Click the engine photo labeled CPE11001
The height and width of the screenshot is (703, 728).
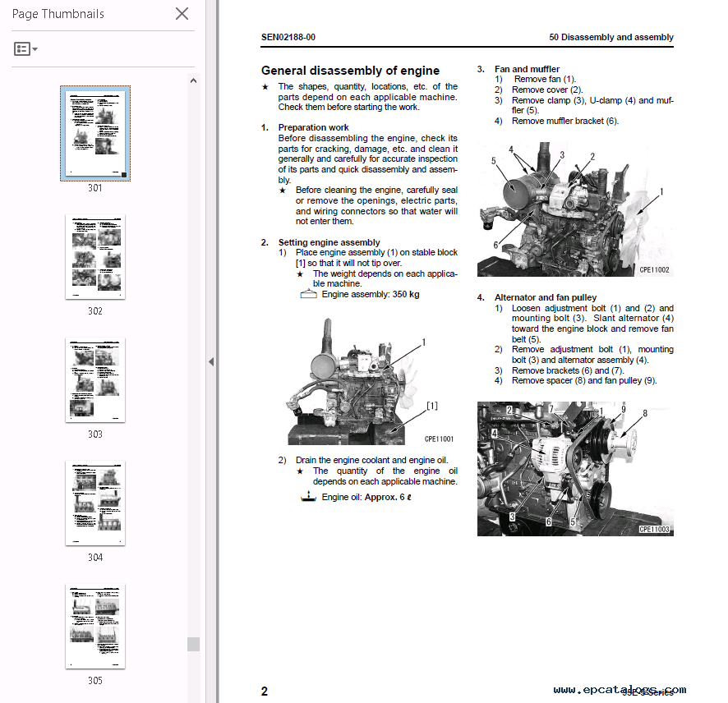coord(370,381)
